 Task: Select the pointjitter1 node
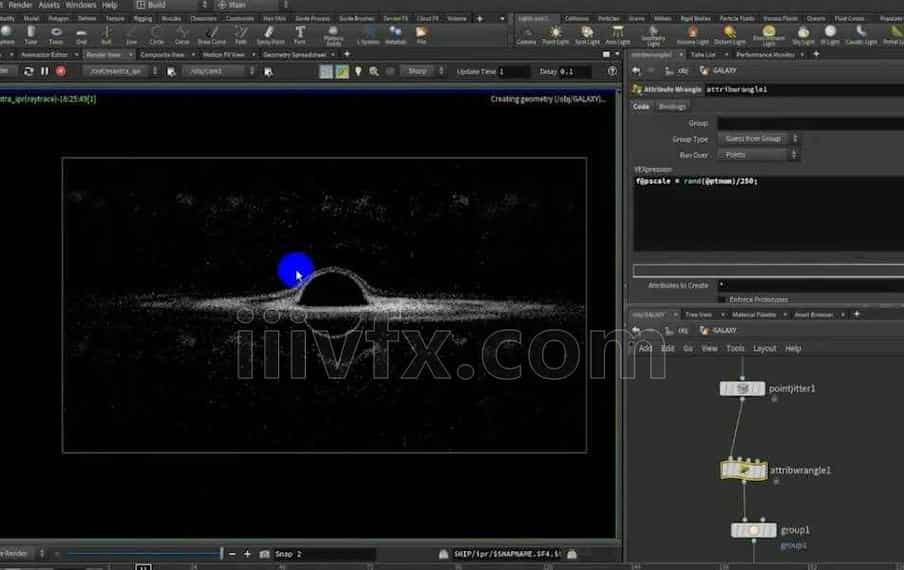click(742, 388)
